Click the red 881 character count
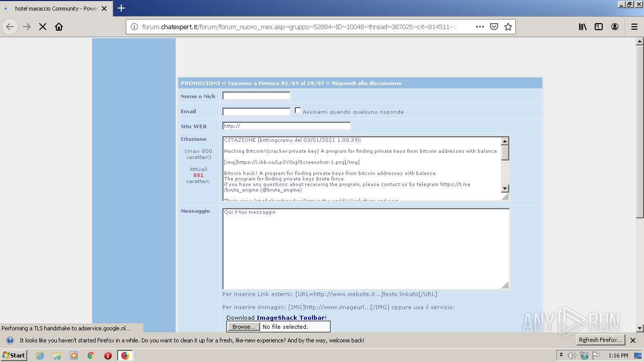The image size is (644, 362). (x=198, y=175)
